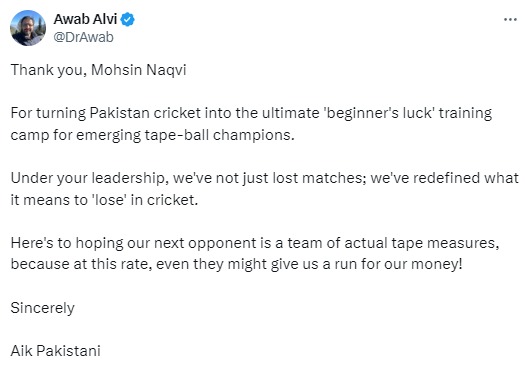The height and width of the screenshot is (381, 525).
Task: Click the line starting 'Under your leadership'
Action: [265, 178]
